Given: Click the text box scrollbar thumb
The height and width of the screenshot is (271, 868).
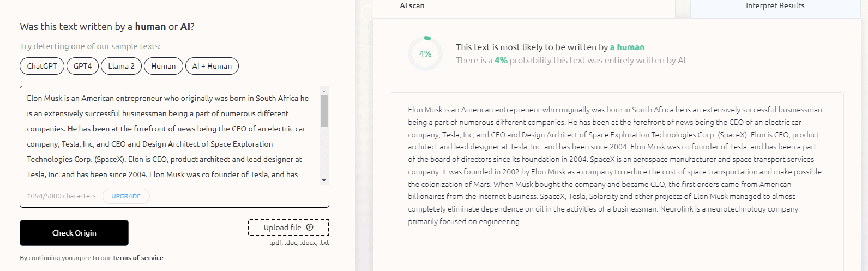Looking at the screenshot, I should 324,111.
